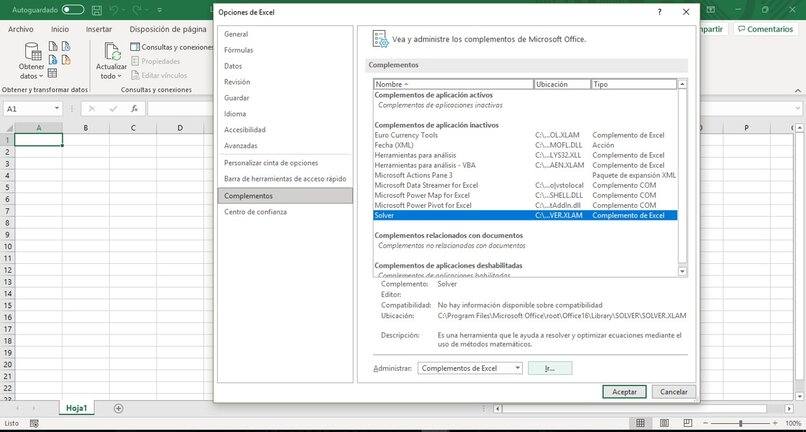Click the formula bar cancel X icon
The width and height of the screenshot is (806, 432).
point(91,109)
